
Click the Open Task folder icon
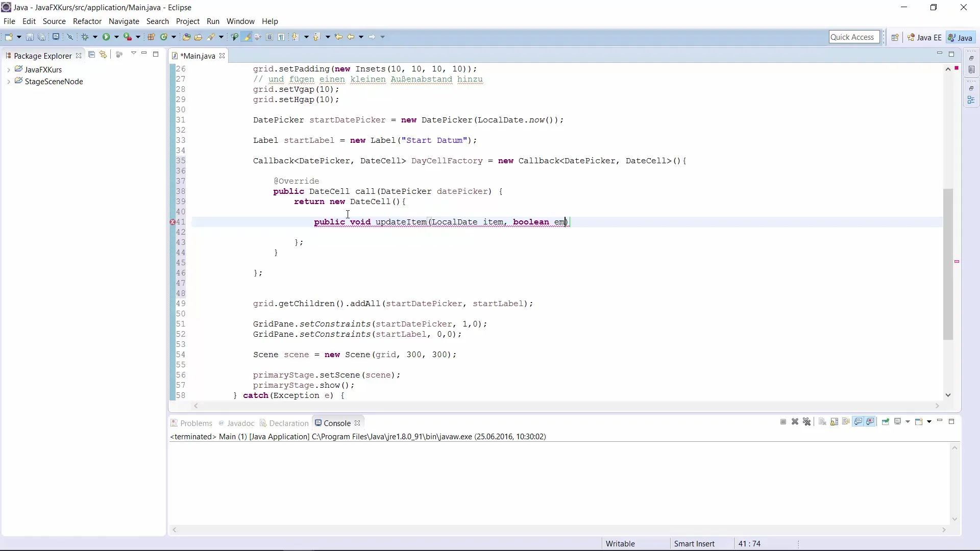coord(198,37)
